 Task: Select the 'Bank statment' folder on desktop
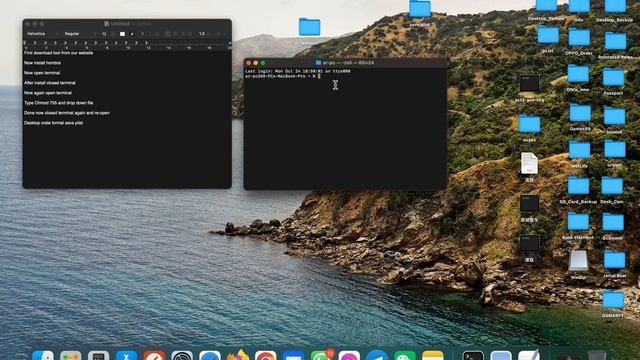[x=578, y=222]
